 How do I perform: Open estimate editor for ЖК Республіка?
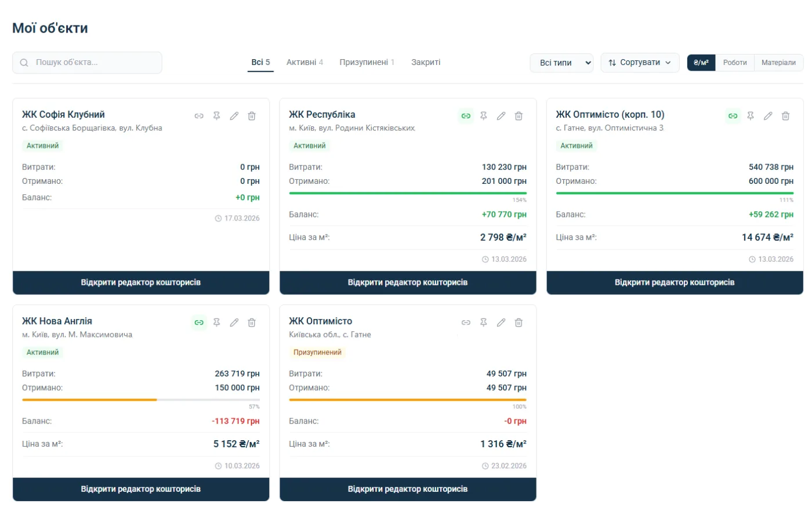pos(408,282)
